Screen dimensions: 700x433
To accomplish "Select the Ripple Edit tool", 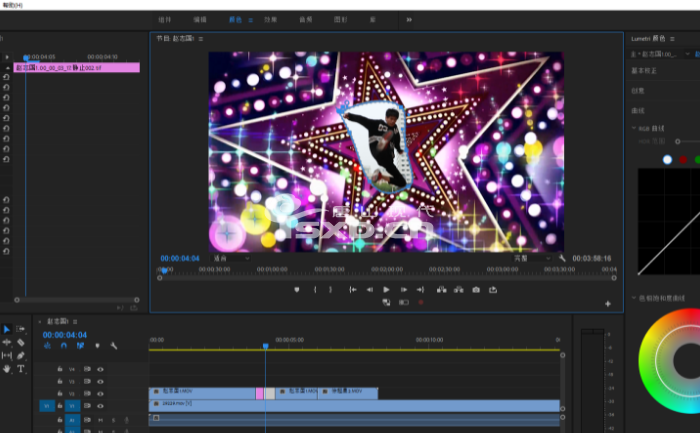I will coord(7,342).
